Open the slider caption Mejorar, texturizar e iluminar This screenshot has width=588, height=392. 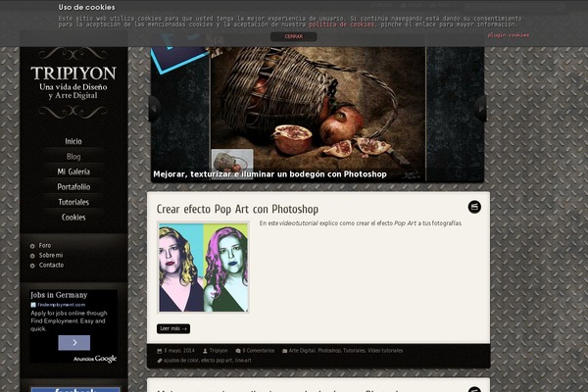click(x=269, y=174)
